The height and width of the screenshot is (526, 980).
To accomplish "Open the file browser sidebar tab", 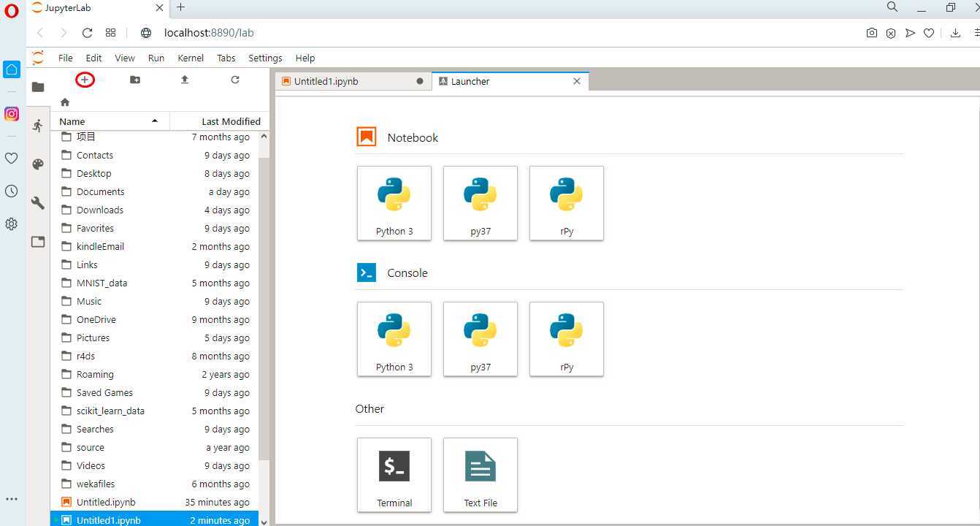I will 38,87.
